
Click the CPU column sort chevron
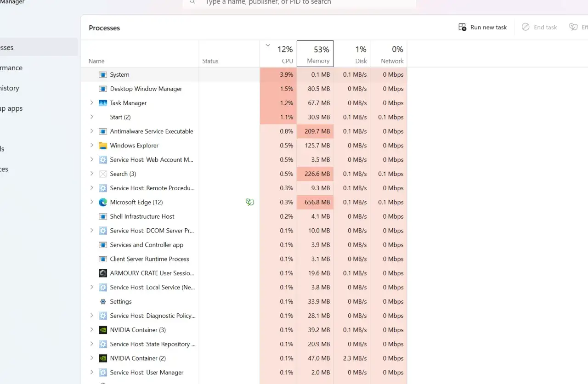[268, 45]
